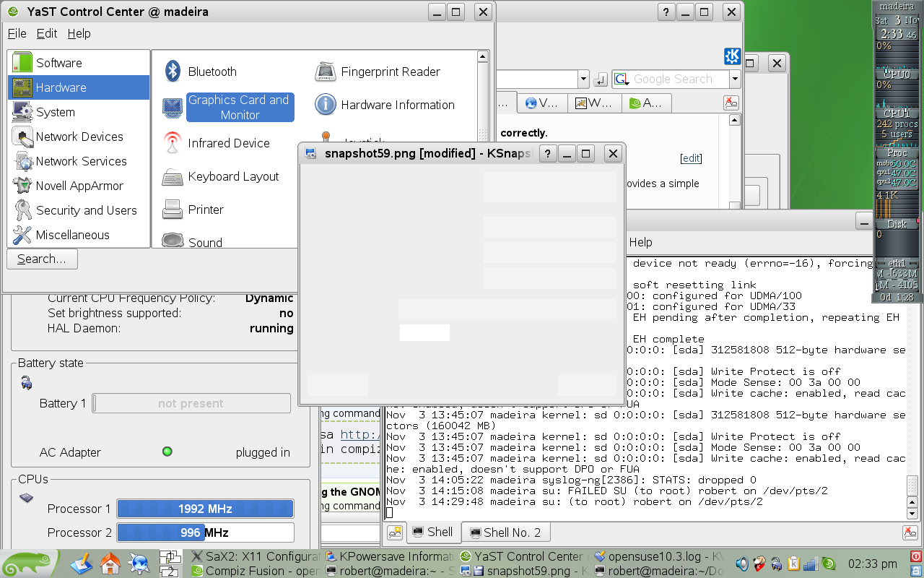
Task: Click the close tab icon in Konqueror
Action: tap(731, 103)
